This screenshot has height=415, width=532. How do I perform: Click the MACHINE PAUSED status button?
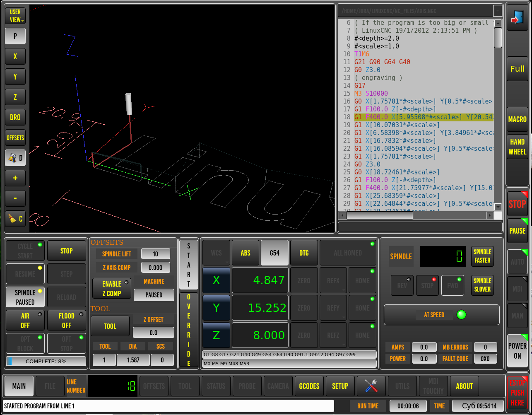(154, 295)
